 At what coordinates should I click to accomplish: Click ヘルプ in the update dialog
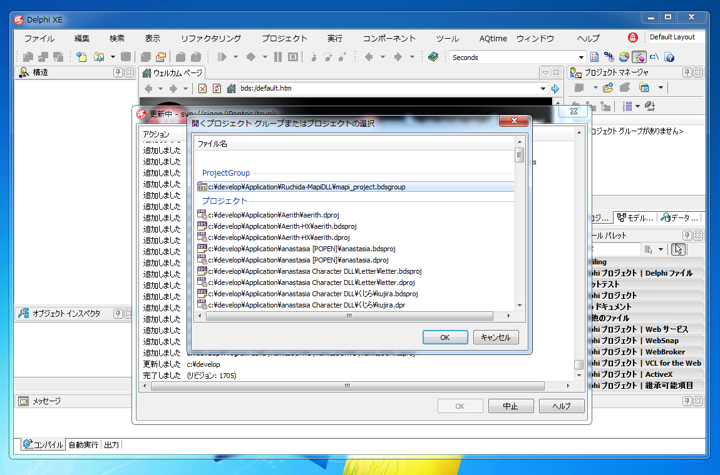point(562,406)
